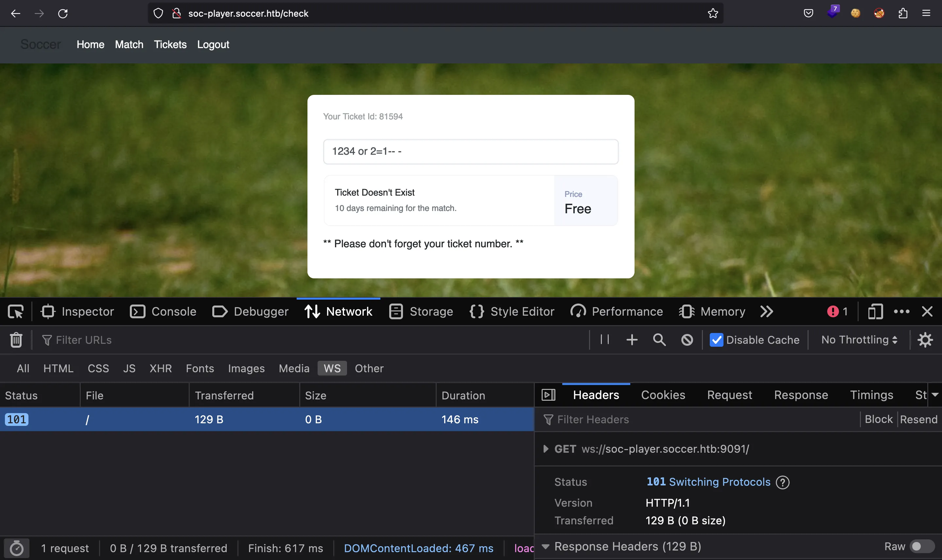
Task: Click the Block request button
Action: (878, 419)
